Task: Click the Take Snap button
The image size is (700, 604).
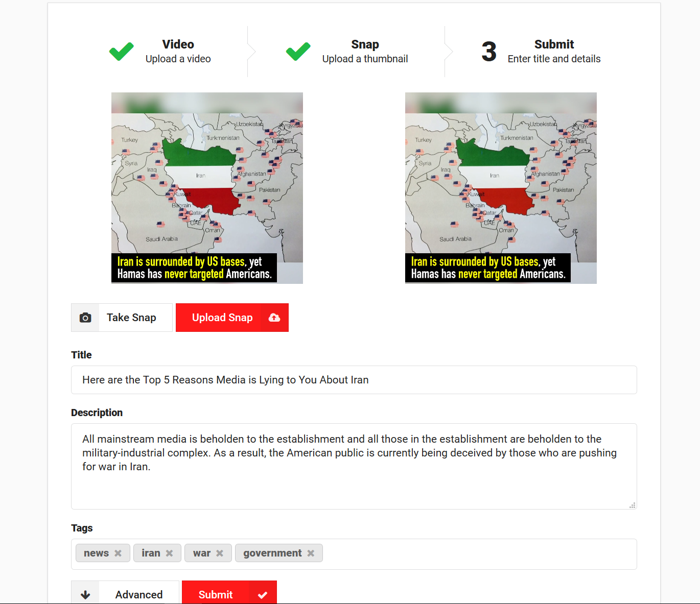Action: point(122,318)
